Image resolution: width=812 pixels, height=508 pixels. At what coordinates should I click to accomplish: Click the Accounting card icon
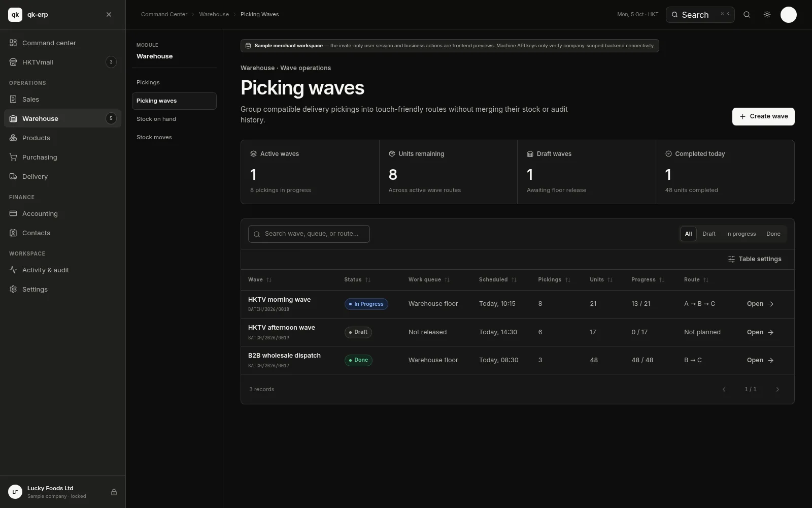13,213
